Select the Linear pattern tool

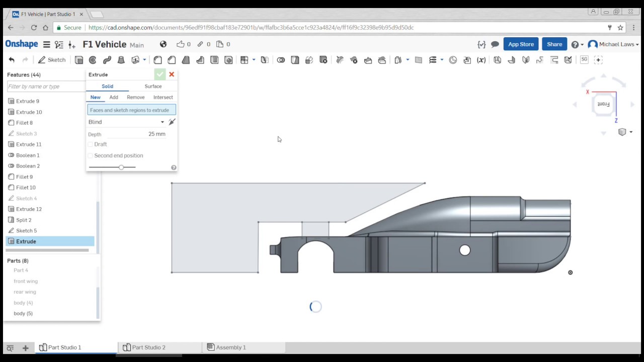tap(245, 60)
